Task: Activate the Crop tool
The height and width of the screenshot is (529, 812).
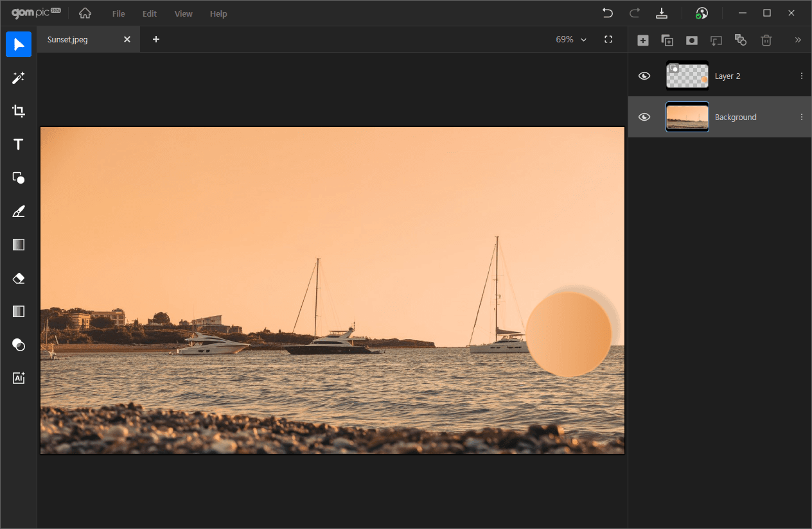Action: (19, 111)
